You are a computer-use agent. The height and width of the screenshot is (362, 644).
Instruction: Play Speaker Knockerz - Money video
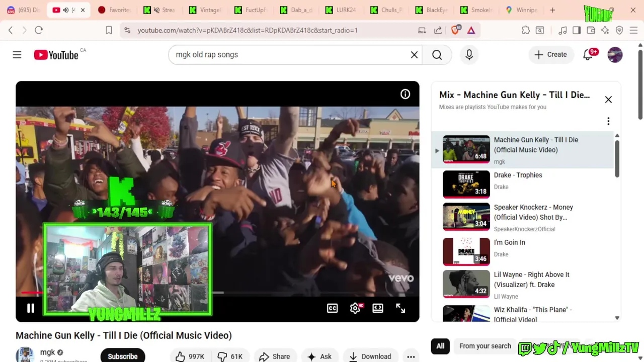[x=523, y=218]
